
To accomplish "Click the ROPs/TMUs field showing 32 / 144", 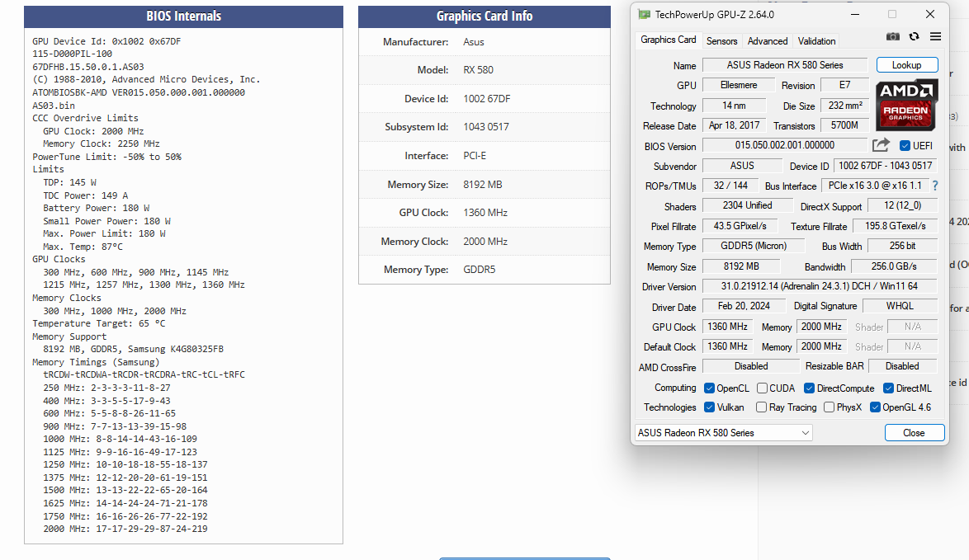I will point(730,186).
